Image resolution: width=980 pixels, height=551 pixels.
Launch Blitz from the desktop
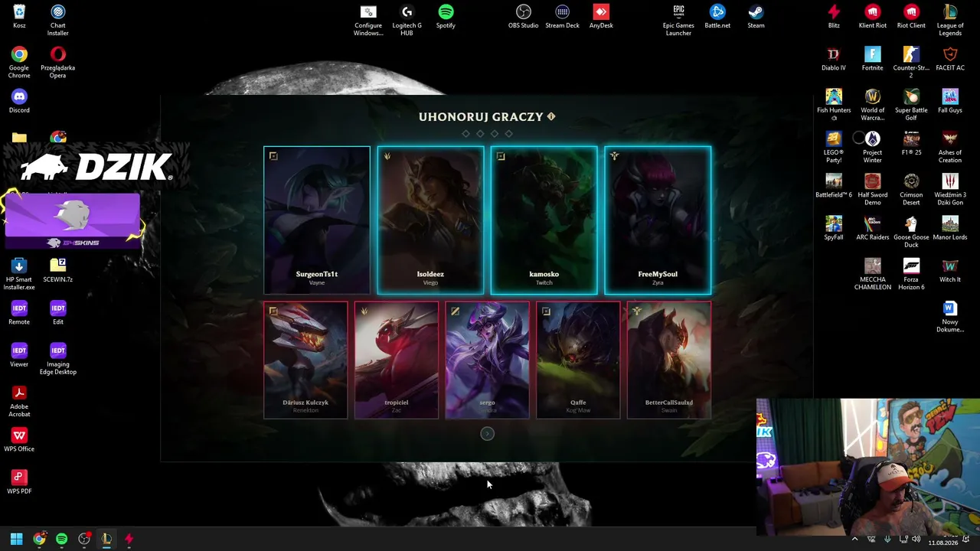point(834,16)
